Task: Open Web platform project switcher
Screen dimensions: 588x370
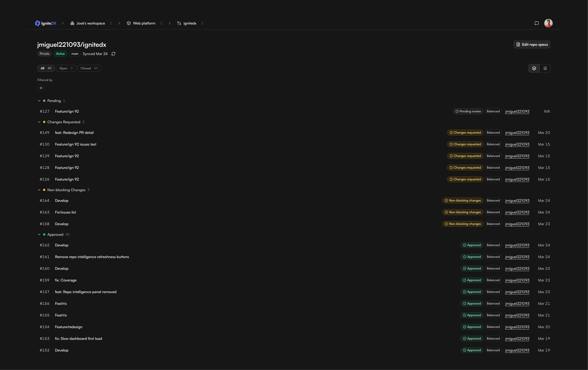Action: tap(161, 23)
